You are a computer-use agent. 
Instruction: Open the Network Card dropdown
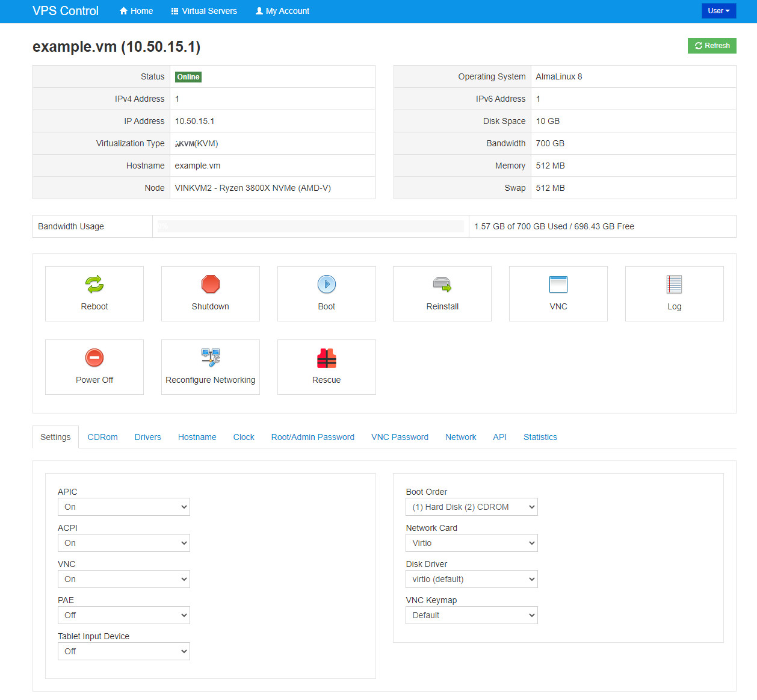[472, 543]
